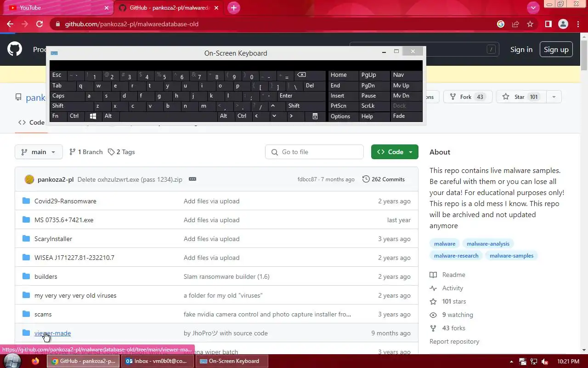View the 1 Branch link
This screenshot has height=368, width=588.
86,152
